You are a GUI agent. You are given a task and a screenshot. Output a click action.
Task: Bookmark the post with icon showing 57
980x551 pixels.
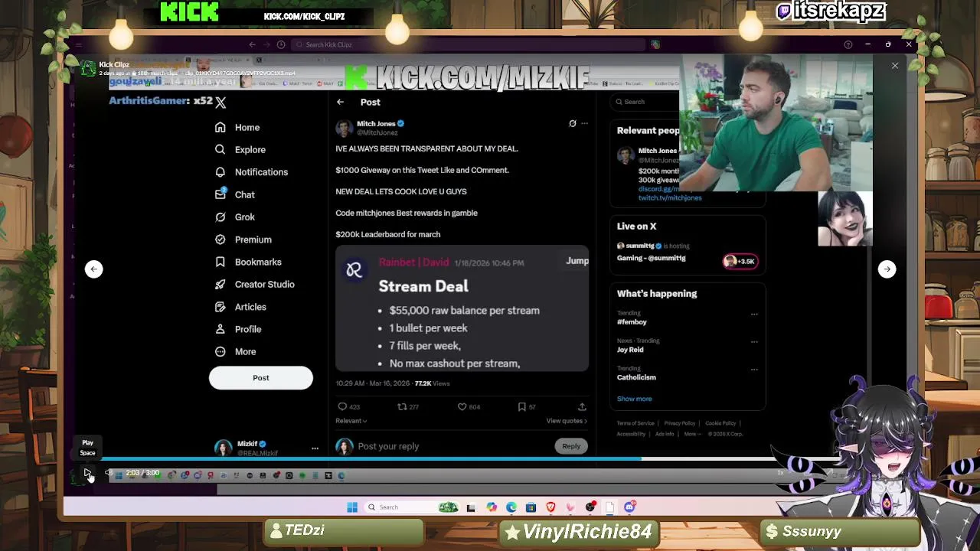(x=521, y=407)
